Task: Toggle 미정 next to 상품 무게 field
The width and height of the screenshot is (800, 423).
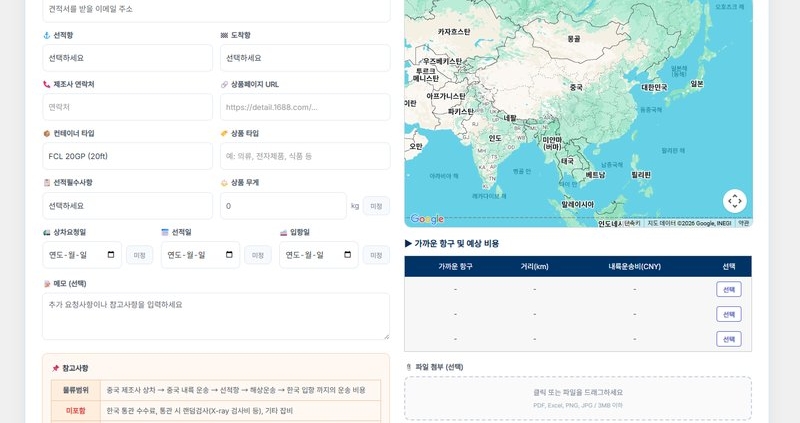Action: [x=376, y=206]
